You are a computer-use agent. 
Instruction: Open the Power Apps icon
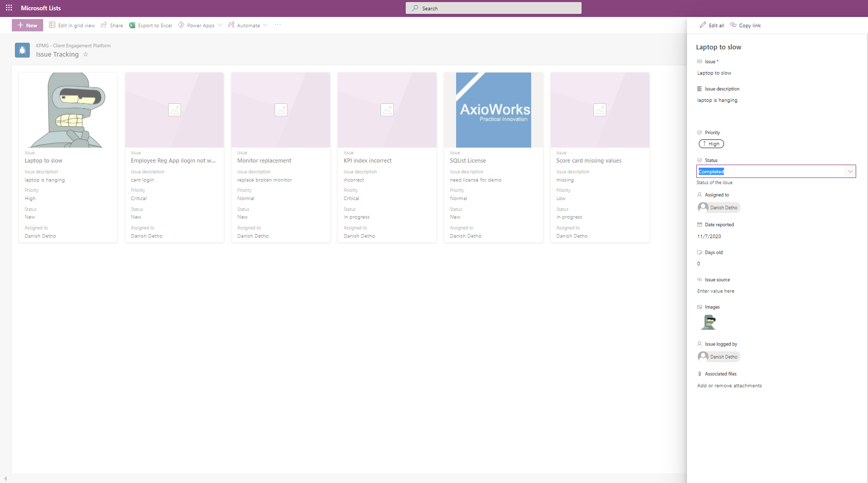tap(181, 25)
